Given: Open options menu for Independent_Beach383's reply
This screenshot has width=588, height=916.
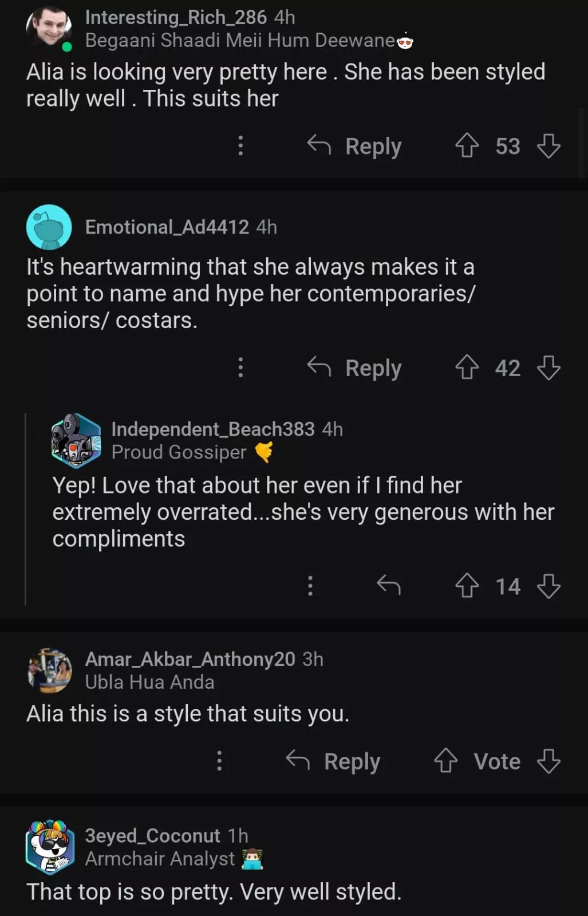Looking at the screenshot, I should (x=310, y=586).
